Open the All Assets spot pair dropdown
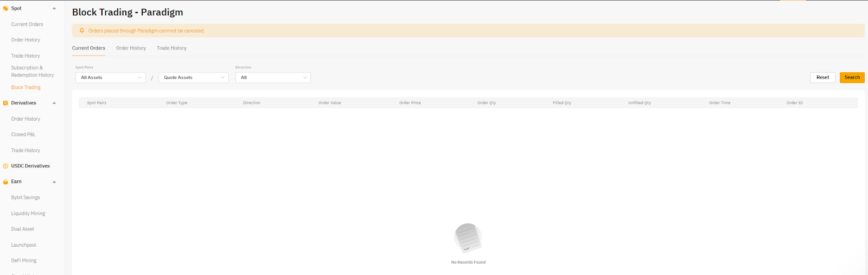 pyautogui.click(x=111, y=78)
